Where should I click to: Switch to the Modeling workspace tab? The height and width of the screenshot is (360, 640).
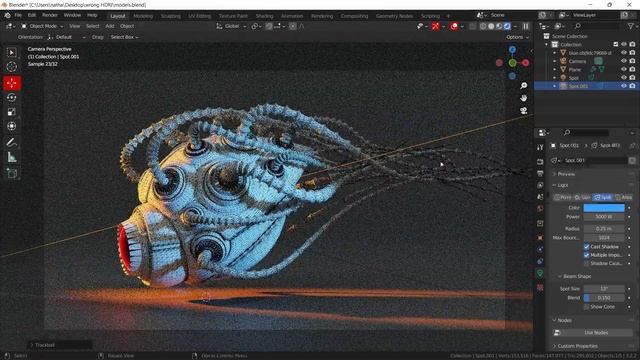(x=143, y=16)
